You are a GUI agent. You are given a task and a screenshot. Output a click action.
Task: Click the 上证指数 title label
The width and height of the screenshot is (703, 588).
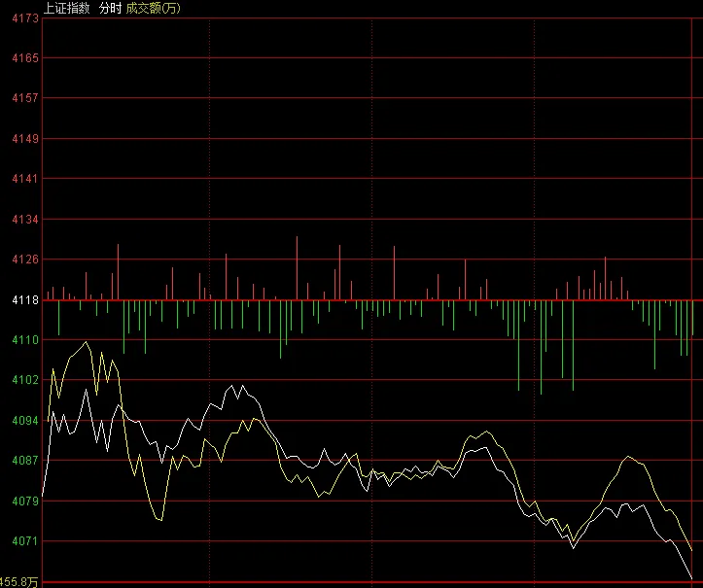pyautogui.click(x=66, y=8)
